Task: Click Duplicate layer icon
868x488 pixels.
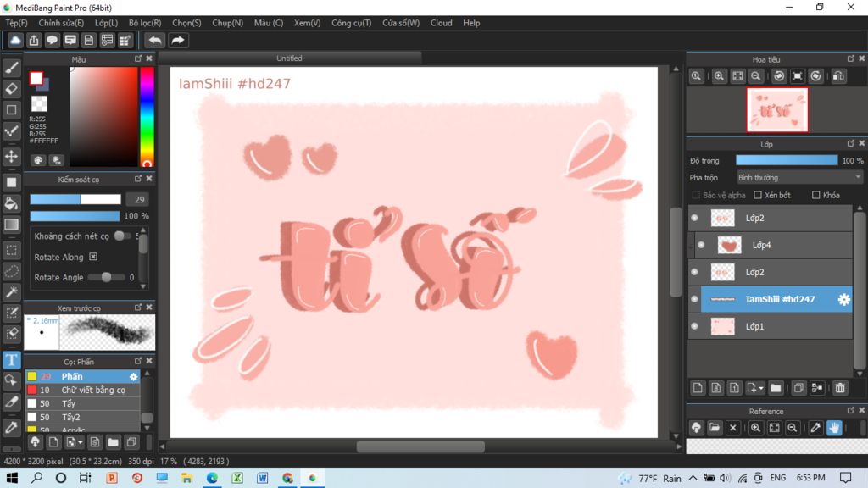Action: pos(798,388)
